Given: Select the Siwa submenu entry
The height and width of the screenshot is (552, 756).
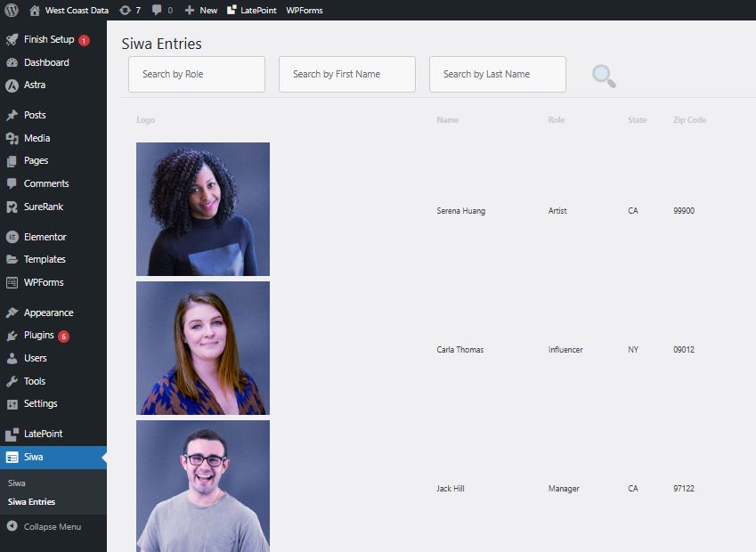Looking at the screenshot, I should click(x=16, y=483).
